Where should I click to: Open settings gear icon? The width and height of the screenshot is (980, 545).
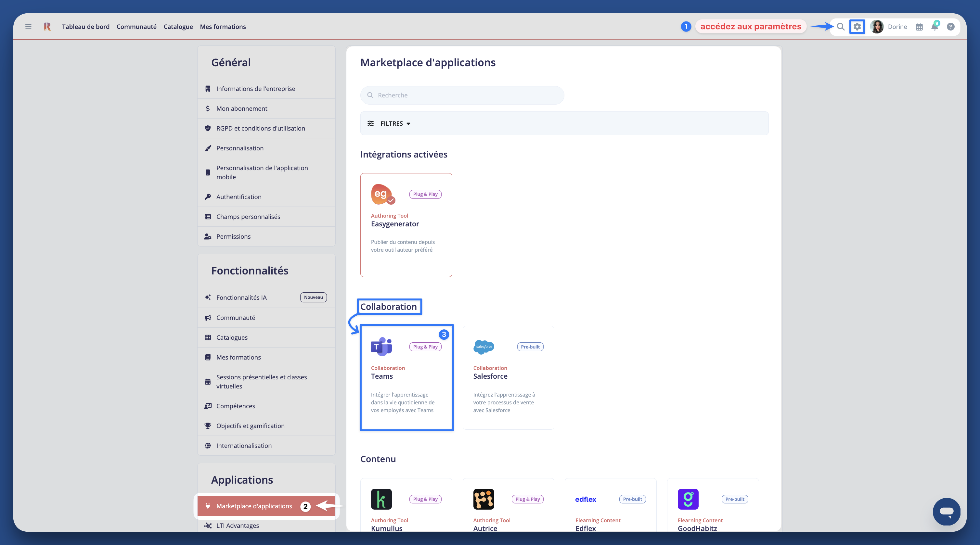(x=857, y=27)
